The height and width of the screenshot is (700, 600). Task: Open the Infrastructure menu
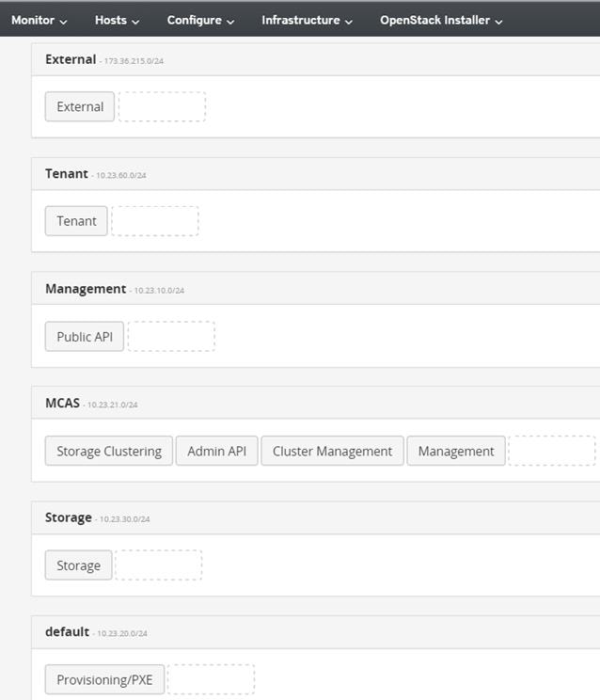click(x=307, y=21)
